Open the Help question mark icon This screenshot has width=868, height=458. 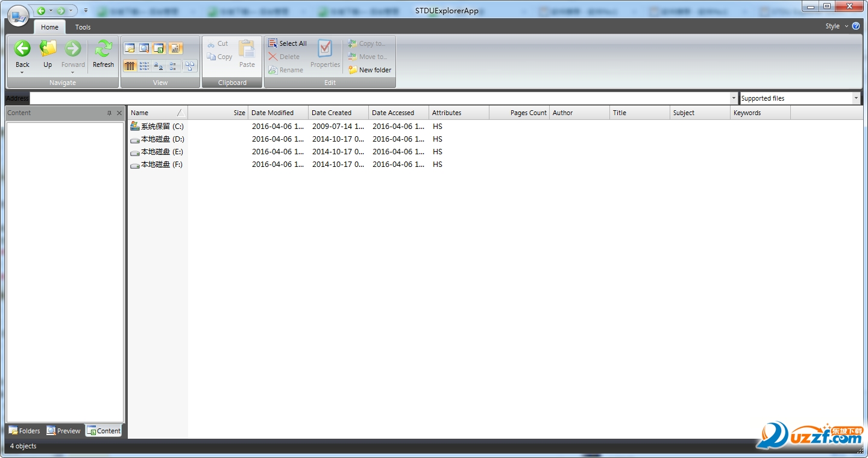point(856,27)
